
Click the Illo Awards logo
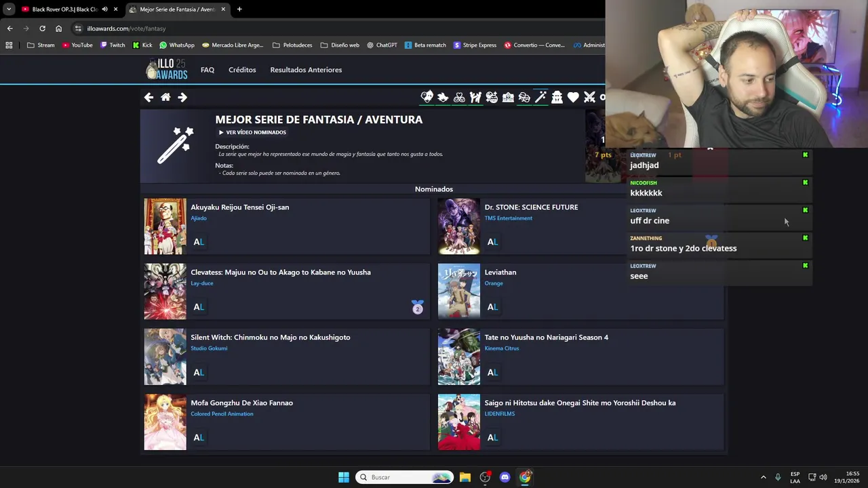[167, 69]
